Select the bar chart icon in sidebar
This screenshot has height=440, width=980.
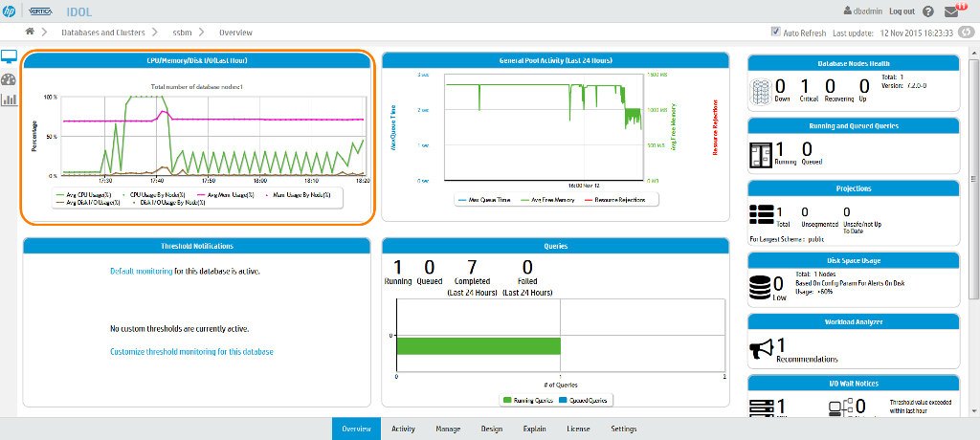point(10,99)
